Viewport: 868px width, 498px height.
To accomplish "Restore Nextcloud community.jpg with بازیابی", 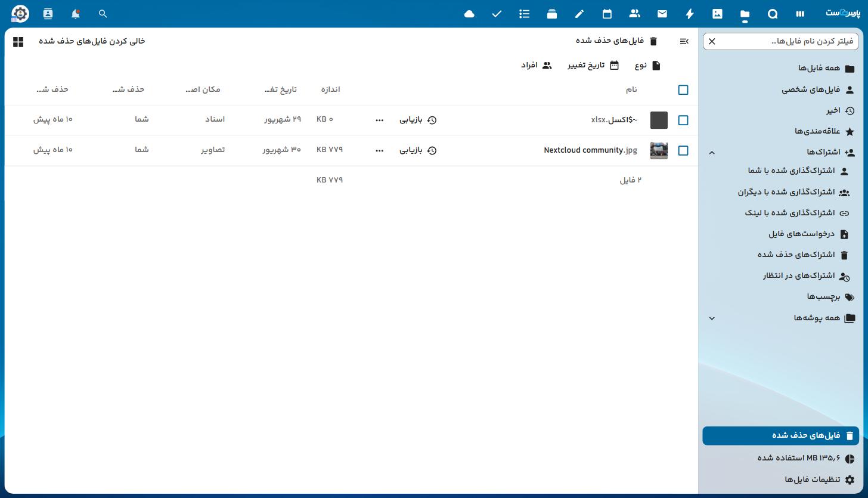I will [x=418, y=150].
